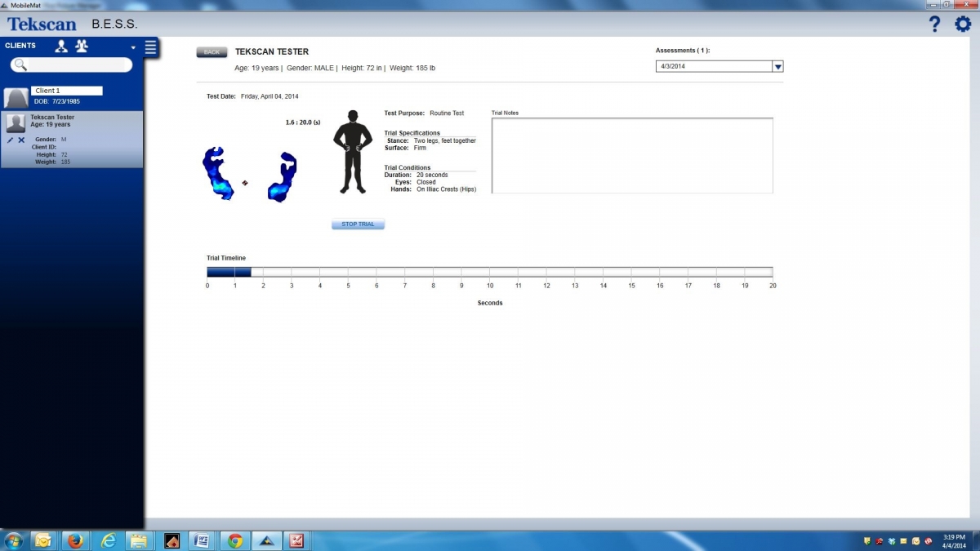Click the Trial Timeline progress bar
Image resolution: width=980 pixels, height=551 pixels.
[x=489, y=272]
